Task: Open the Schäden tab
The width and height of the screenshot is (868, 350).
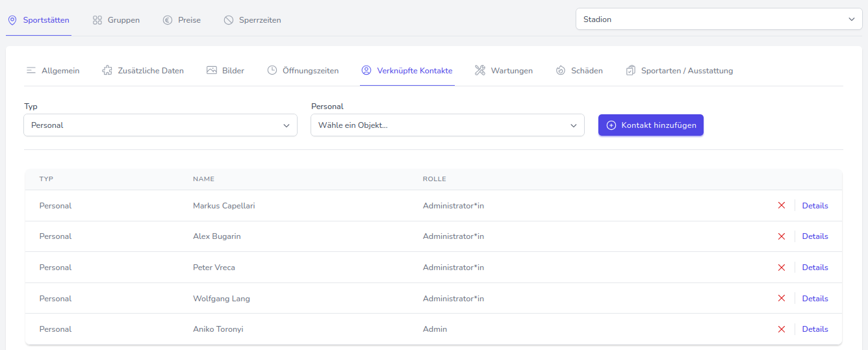Action: click(580, 71)
